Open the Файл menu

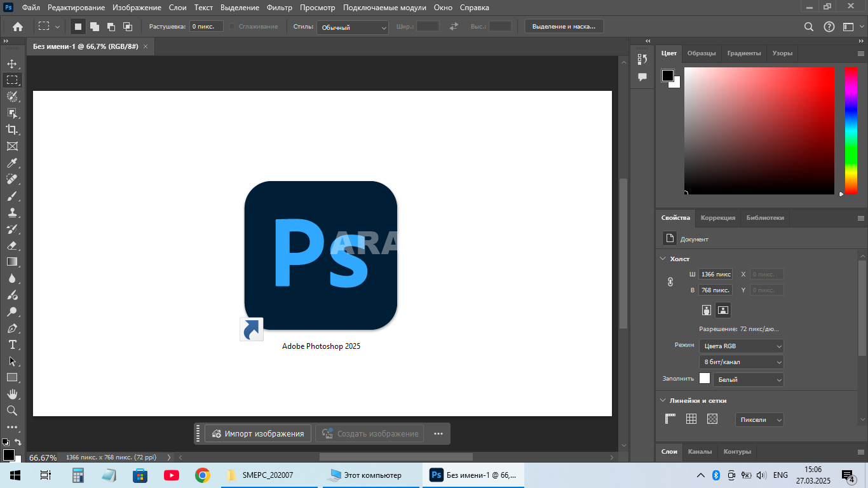pos(31,8)
